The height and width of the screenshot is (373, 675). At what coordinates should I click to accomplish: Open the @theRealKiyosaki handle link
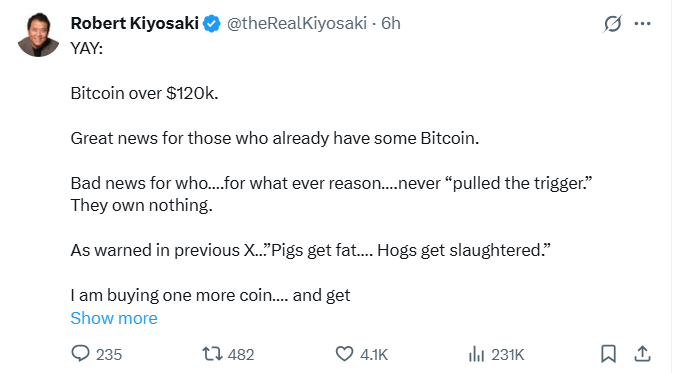pyautogui.click(x=297, y=23)
